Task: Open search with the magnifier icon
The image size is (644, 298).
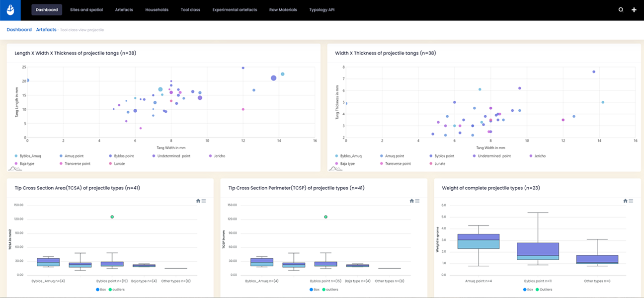Action: 620,10
